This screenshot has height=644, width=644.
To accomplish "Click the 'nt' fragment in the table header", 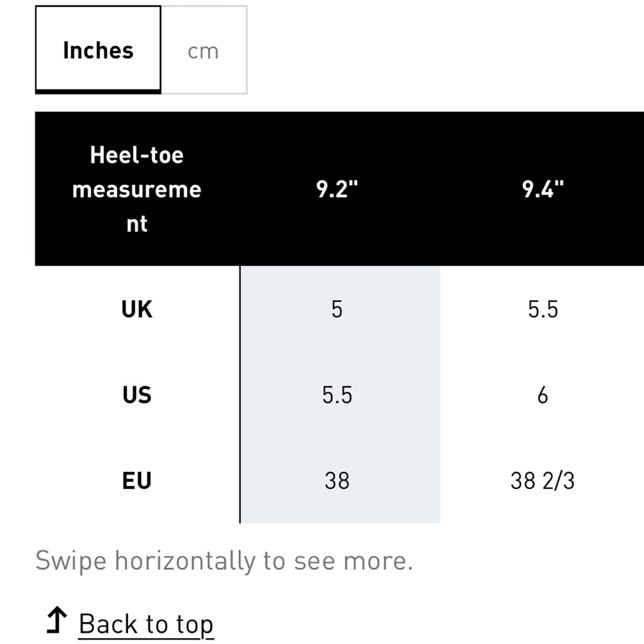I will [137, 224].
